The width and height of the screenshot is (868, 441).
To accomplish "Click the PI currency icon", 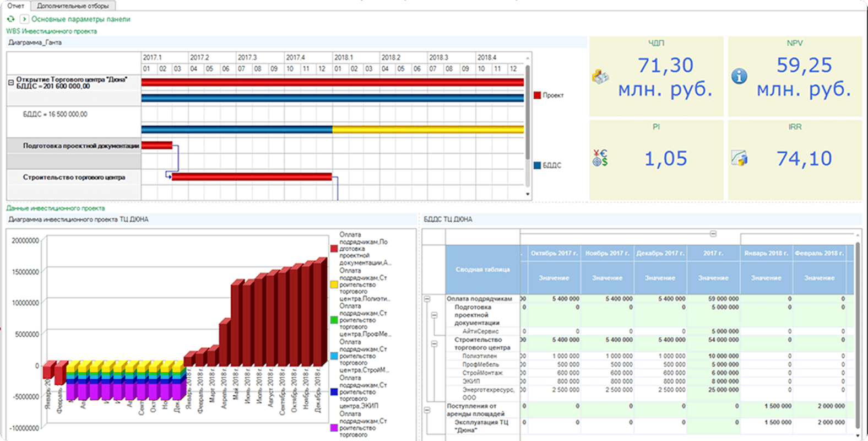I will pyautogui.click(x=600, y=158).
